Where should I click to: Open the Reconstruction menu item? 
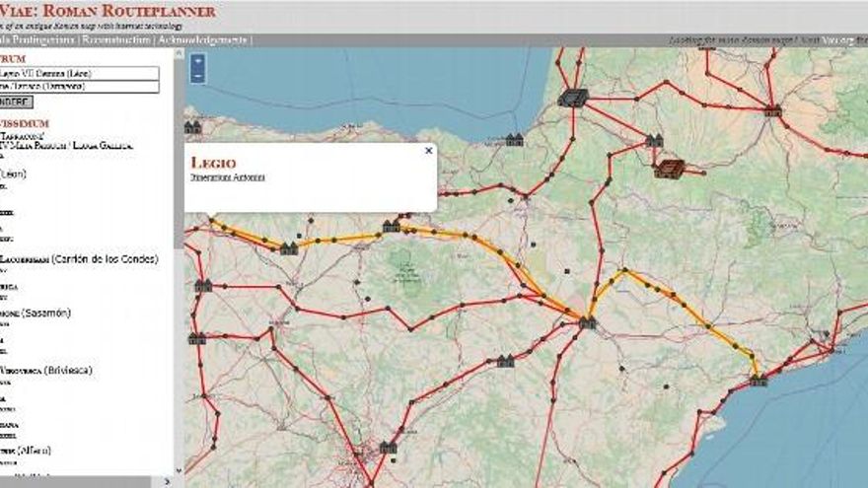(116, 39)
